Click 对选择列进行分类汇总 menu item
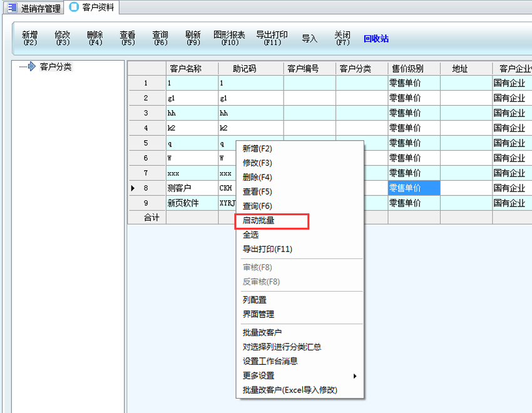532x413 pixels. pos(282,347)
